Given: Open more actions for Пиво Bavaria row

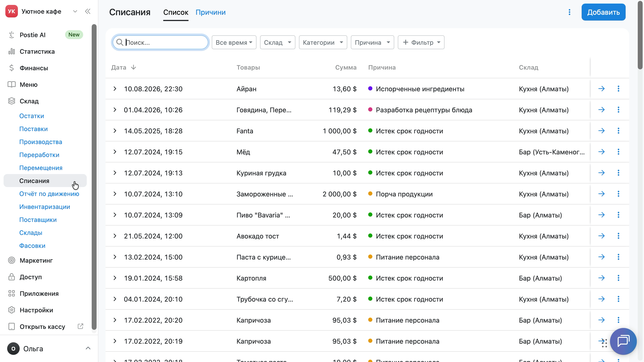Looking at the screenshot, I should click(x=618, y=215).
